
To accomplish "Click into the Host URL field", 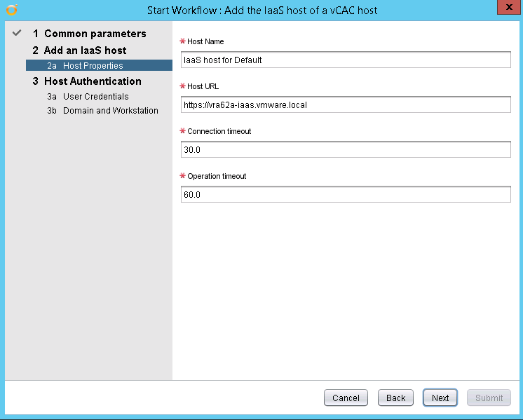I will tap(345, 105).
